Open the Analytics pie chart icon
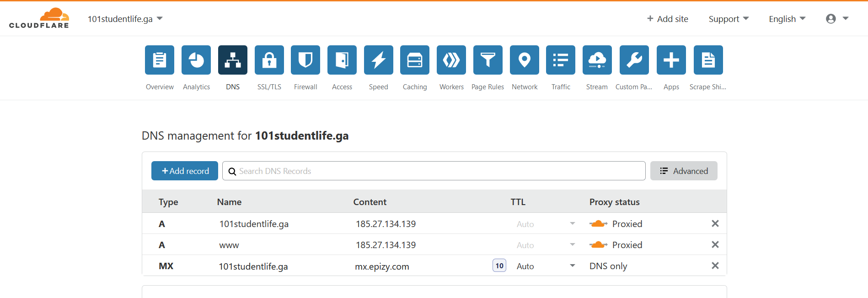Viewport: 868px width, 298px height. tap(196, 60)
